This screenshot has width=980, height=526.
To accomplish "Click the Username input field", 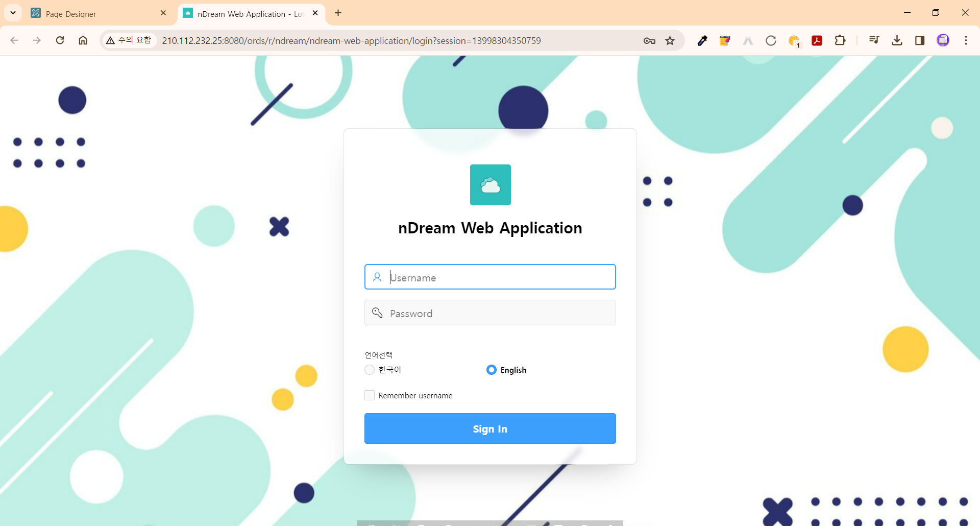I will (490, 277).
